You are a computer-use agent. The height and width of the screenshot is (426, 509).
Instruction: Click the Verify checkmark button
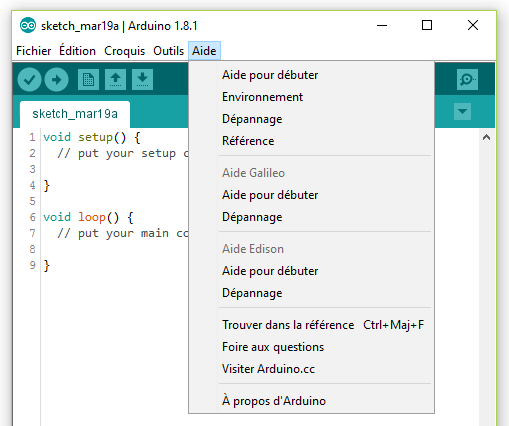(29, 80)
